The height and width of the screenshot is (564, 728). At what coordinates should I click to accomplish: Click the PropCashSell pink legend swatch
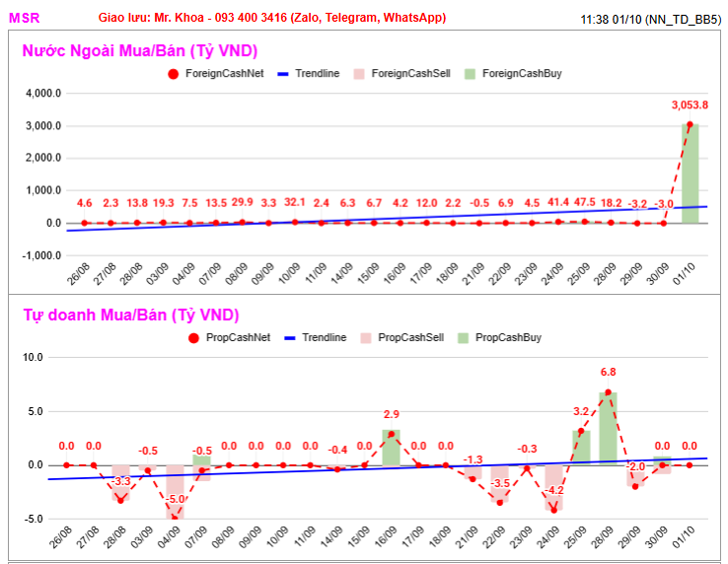click(x=366, y=338)
